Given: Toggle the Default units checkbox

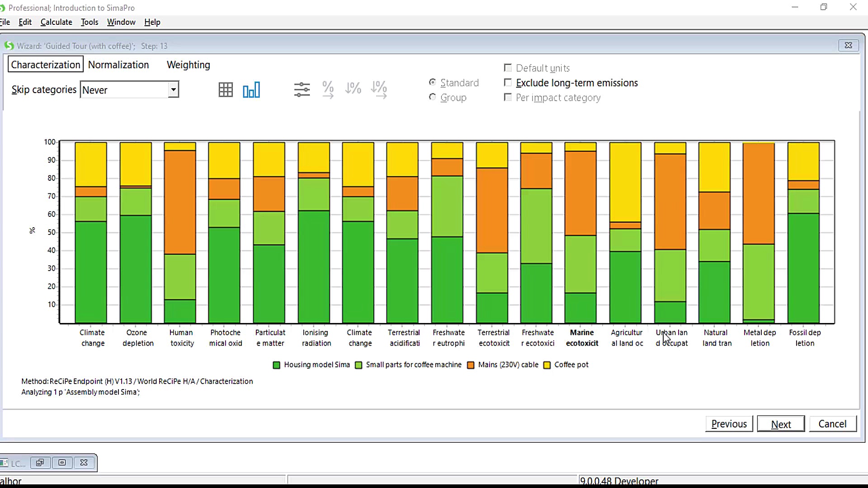Looking at the screenshot, I should point(508,68).
